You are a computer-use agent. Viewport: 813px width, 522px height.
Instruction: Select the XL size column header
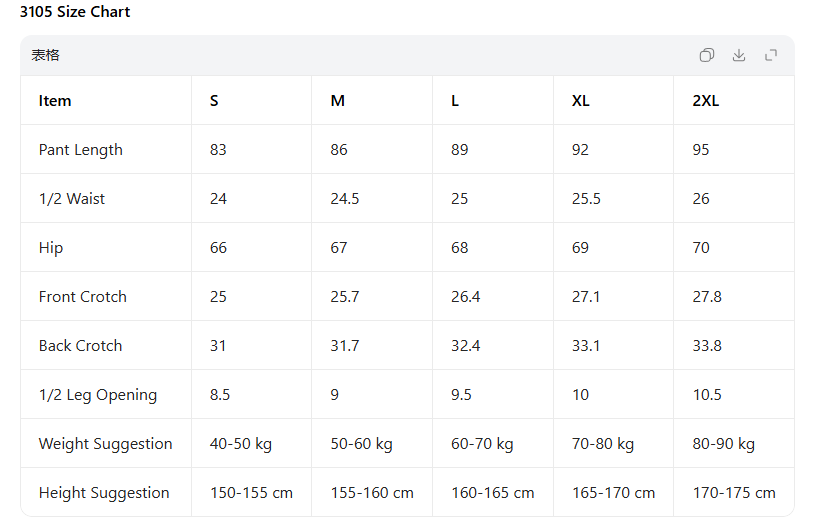click(x=580, y=101)
